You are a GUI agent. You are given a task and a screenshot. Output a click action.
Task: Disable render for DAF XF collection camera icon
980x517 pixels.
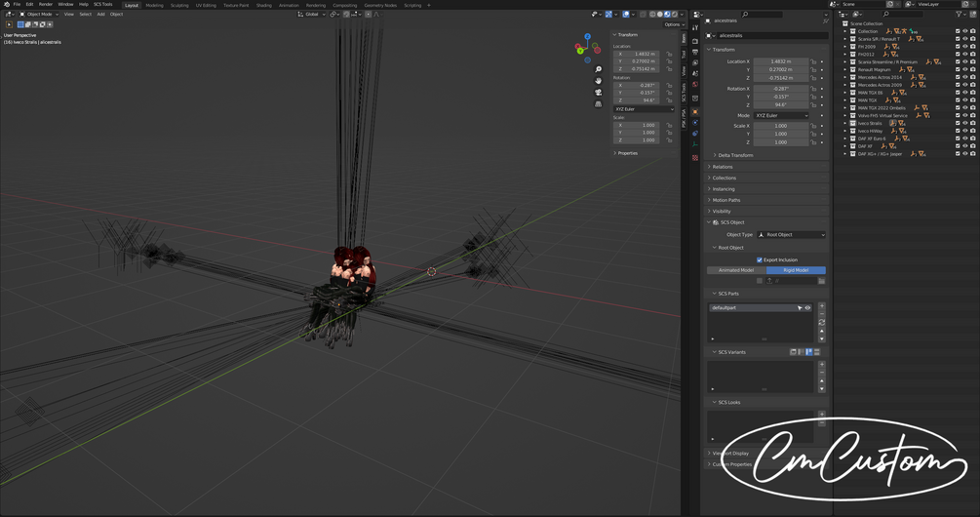point(973,146)
